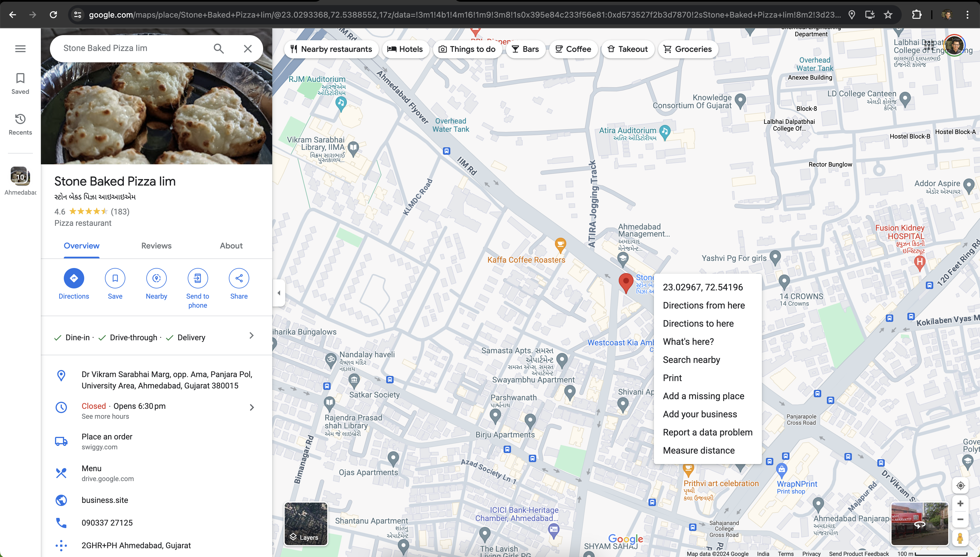Show your location on the map
The height and width of the screenshot is (557, 980).
pos(960,485)
